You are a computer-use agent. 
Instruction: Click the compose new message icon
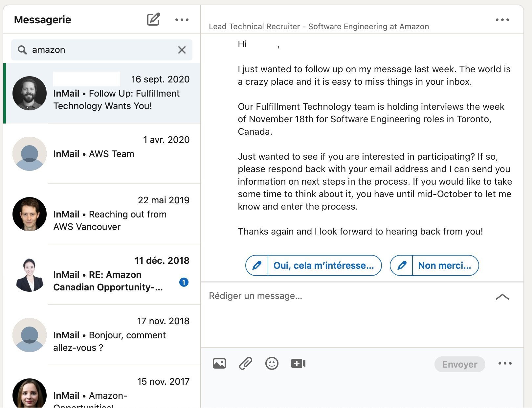tap(153, 19)
